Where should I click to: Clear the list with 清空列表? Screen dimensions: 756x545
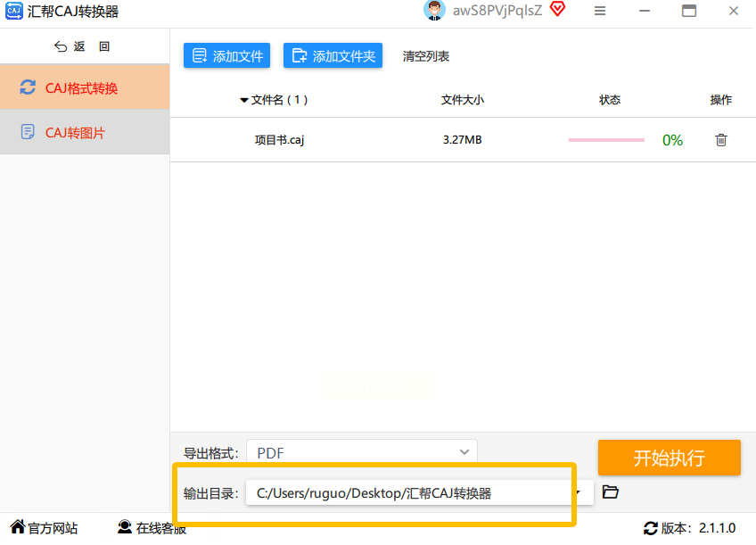426,56
